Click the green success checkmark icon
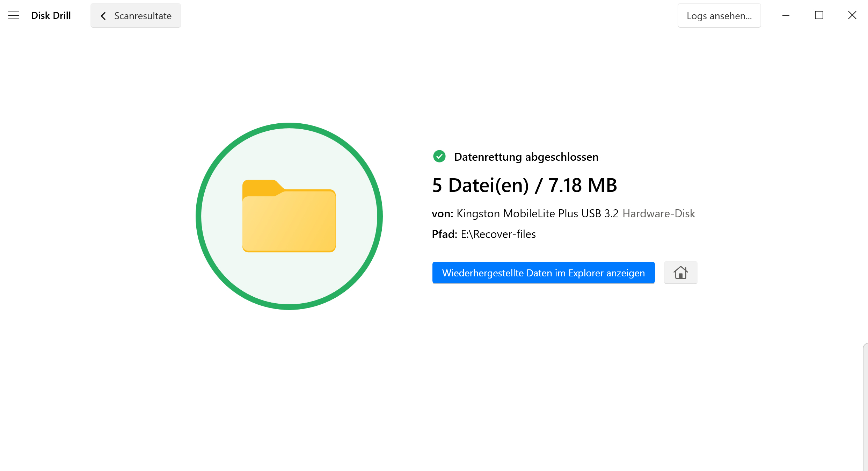The height and width of the screenshot is (471, 868). (x=439, y=157)
